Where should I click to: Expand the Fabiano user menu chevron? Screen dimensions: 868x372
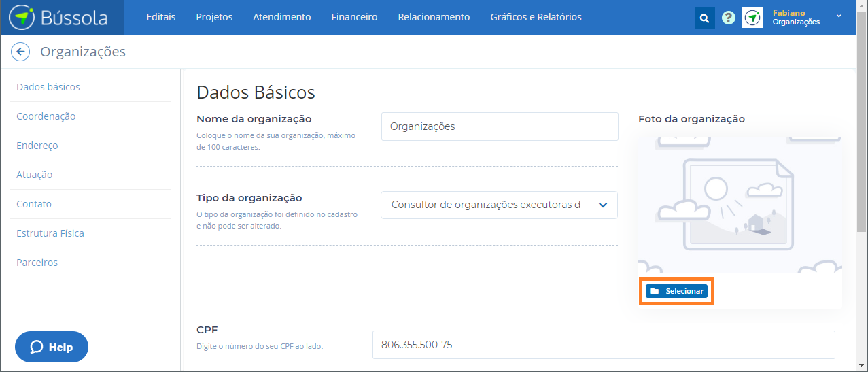(x=839, y=16)
